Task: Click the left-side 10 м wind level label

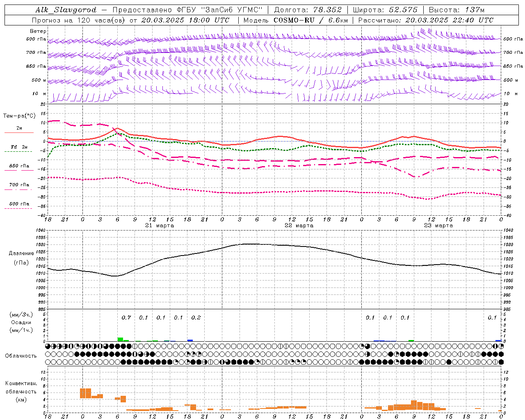Action: (39, 94)
